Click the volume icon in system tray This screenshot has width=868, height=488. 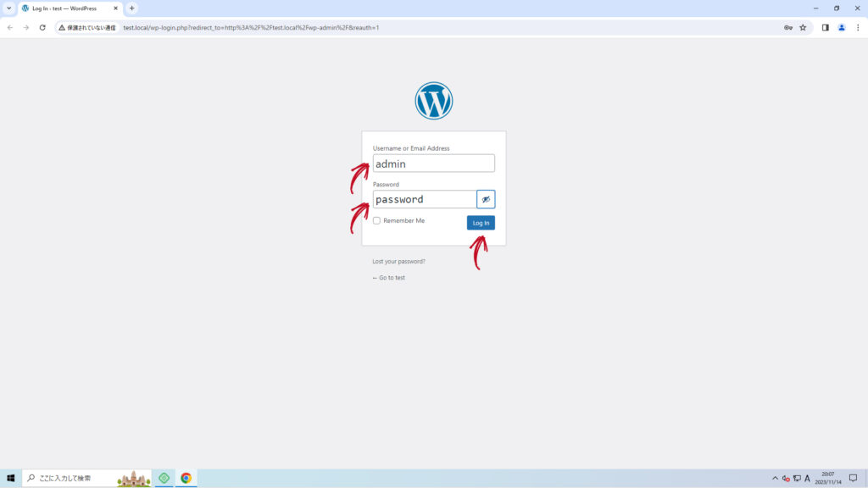click(786, 478)
